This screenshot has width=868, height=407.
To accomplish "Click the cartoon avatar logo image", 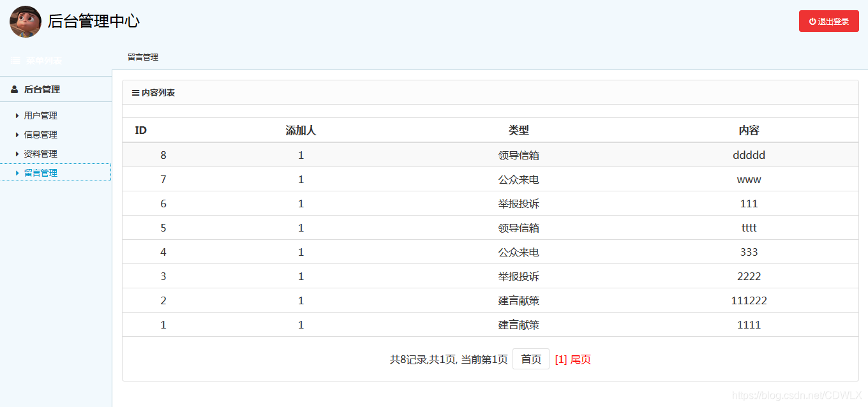I will pyautogui.click(x=26, y=22).
